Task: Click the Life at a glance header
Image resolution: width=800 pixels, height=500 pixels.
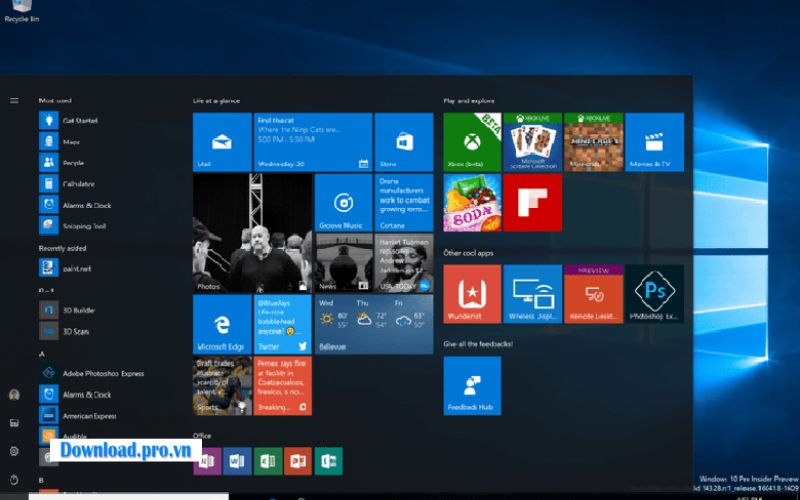Action: [216, 101]
